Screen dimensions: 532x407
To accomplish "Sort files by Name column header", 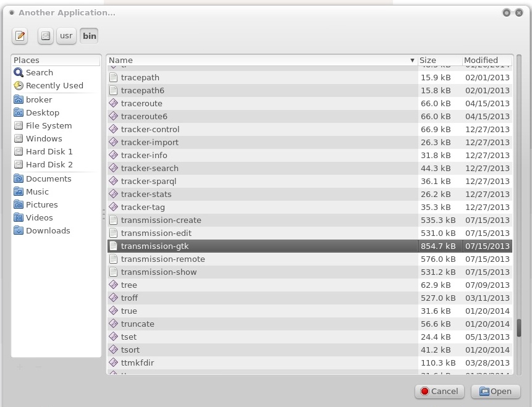I will 260,60.
